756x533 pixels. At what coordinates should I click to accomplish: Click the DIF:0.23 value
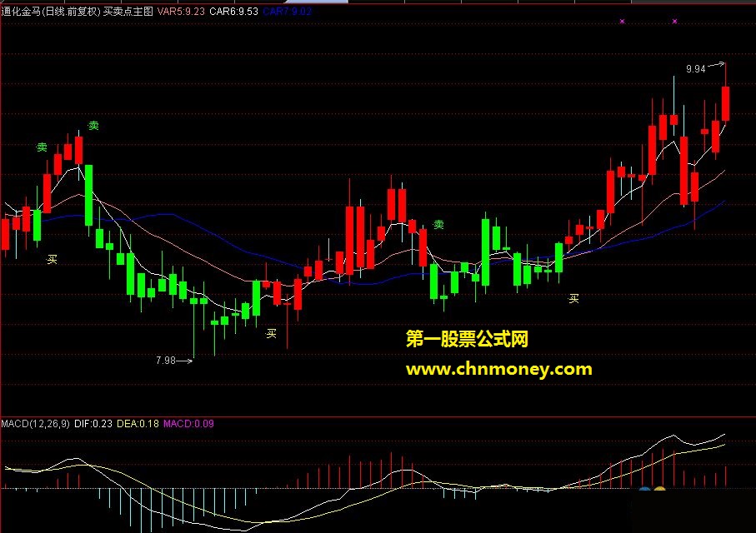pos(93,424)
